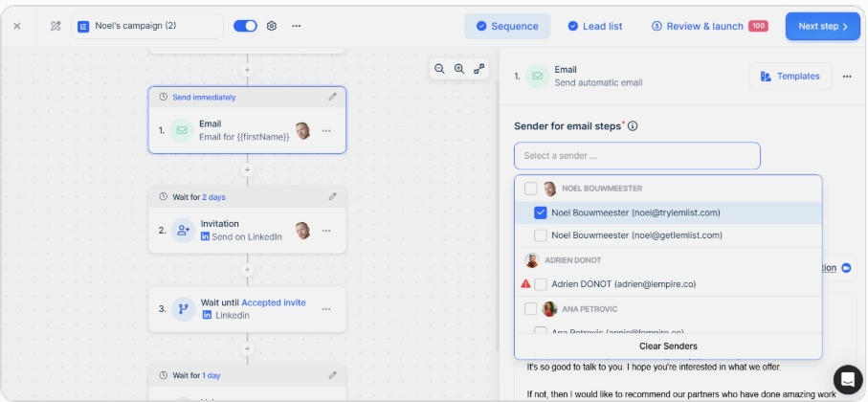868x402 pixels.
Task: Open the Invitation step ellipsis menu
Action: pyautogui.click(x=326, y=231)
